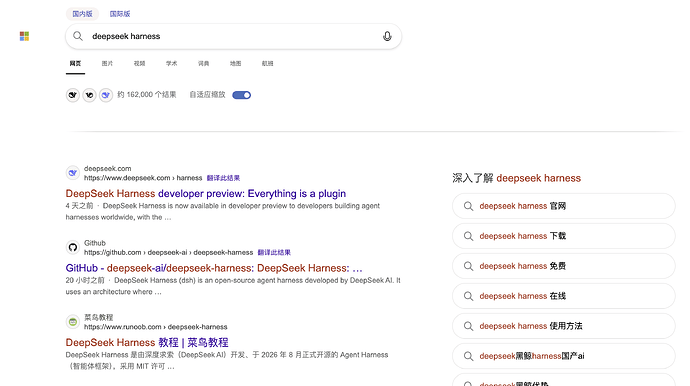The height and width of the screenshot is (386, 690).
Task: Search suggestion 'deepseek harness 使用方法'
Action: [x=564, y=326]
